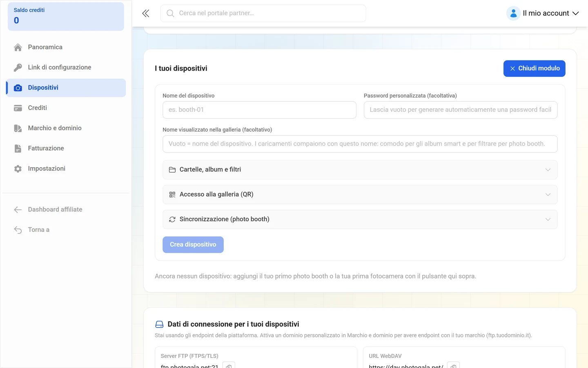Click the Marchio e dominio brand icon
The height and width of the screenshot is (368, 588).
pyautogui.click(x=18, y=128)
